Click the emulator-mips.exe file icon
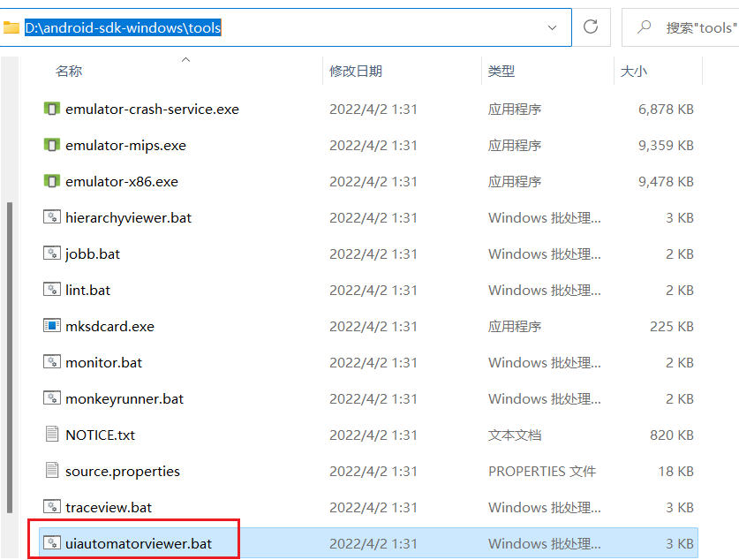The height and width of the screenshot is (560, 739). pyautogui.click(x=52, y=145)
